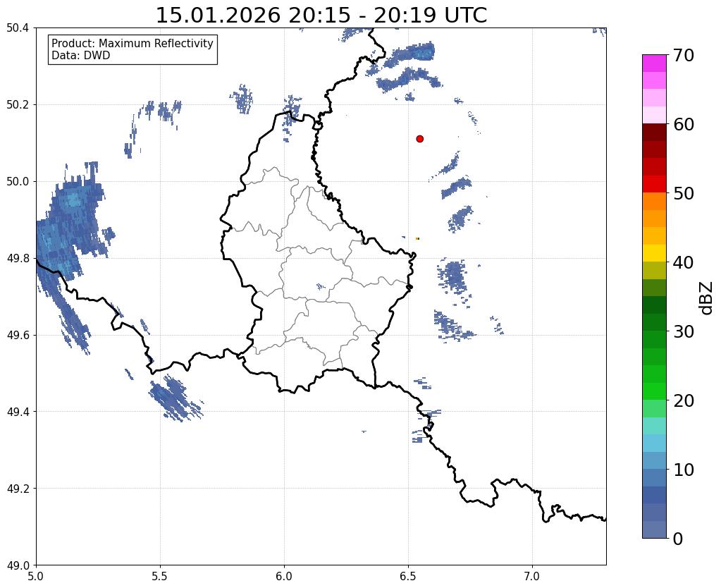Click the 'dBZ' colorbar axis label
Viewport: 721px width, 588px height.
click(707, 298)
